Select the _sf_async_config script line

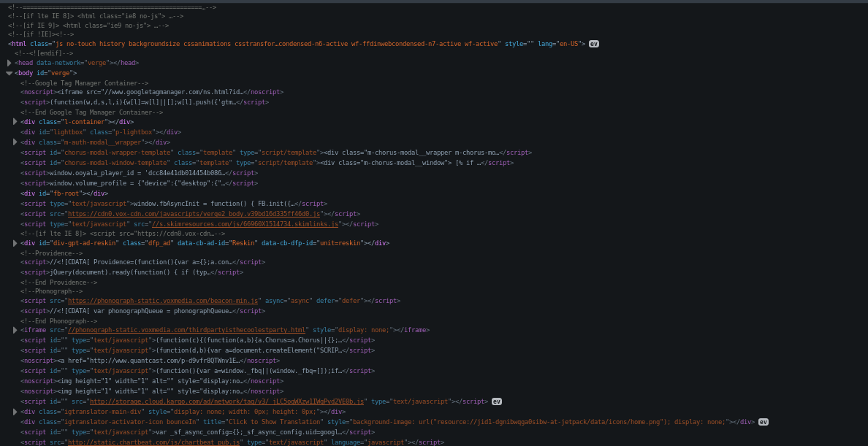197,432
